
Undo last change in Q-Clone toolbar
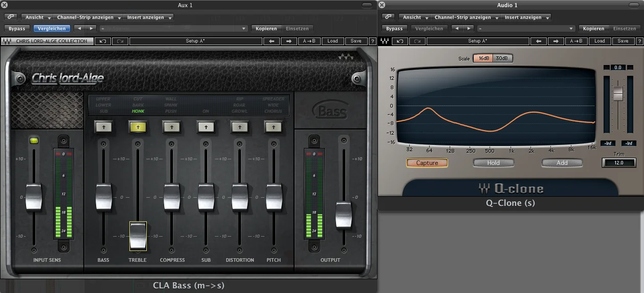click(x=399, y=41)
